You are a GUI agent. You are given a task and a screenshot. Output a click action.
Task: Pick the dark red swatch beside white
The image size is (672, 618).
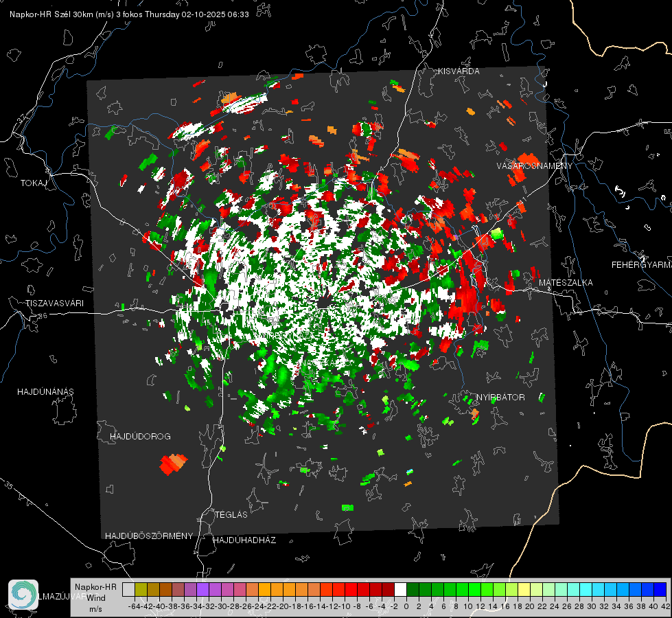tap(388, 589)
